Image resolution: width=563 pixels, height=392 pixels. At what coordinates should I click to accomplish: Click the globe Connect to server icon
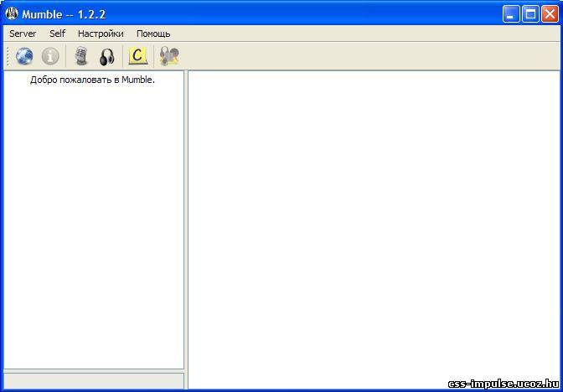point(24,56)
